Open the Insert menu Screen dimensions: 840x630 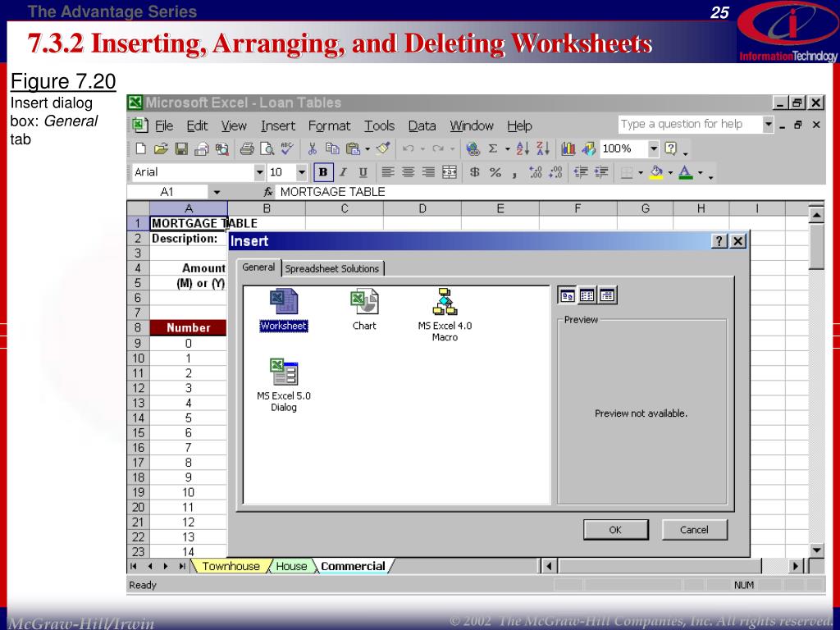278,126
